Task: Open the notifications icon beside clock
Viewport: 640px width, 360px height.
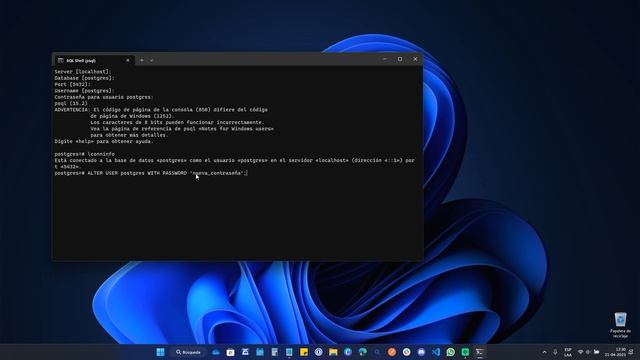Action: tap(631, 352)
